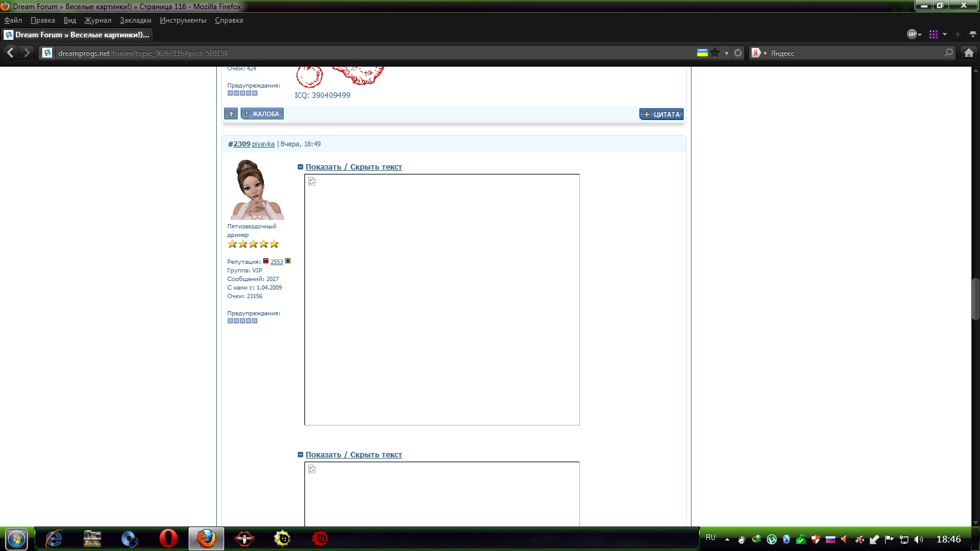
Task: Expand the list-all-tabs arrow in tab bar
Action: click(x=973, y=34)
